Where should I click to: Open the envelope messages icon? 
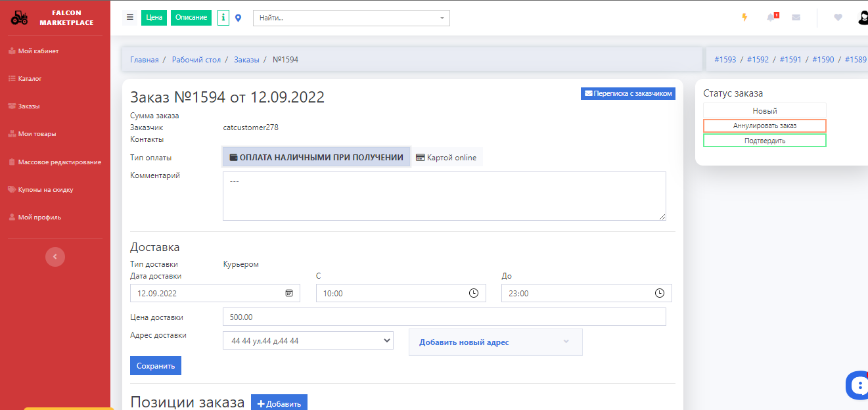[x=796, y=18]
